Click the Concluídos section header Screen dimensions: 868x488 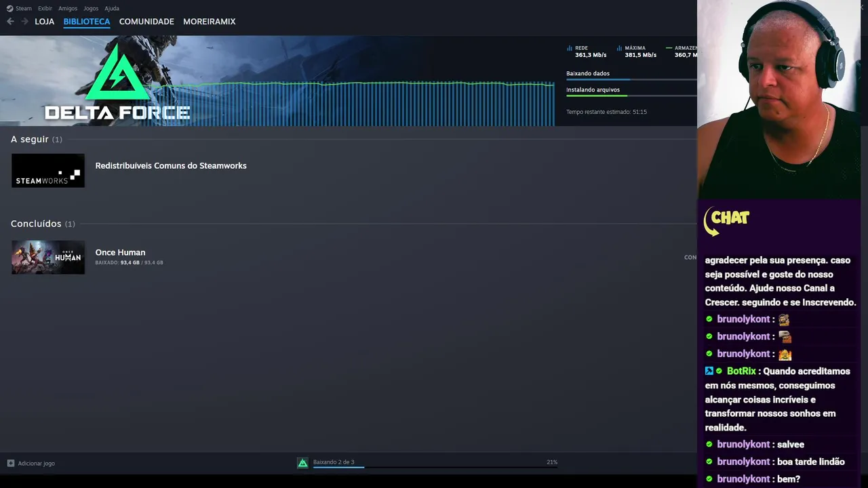point(43,224)
